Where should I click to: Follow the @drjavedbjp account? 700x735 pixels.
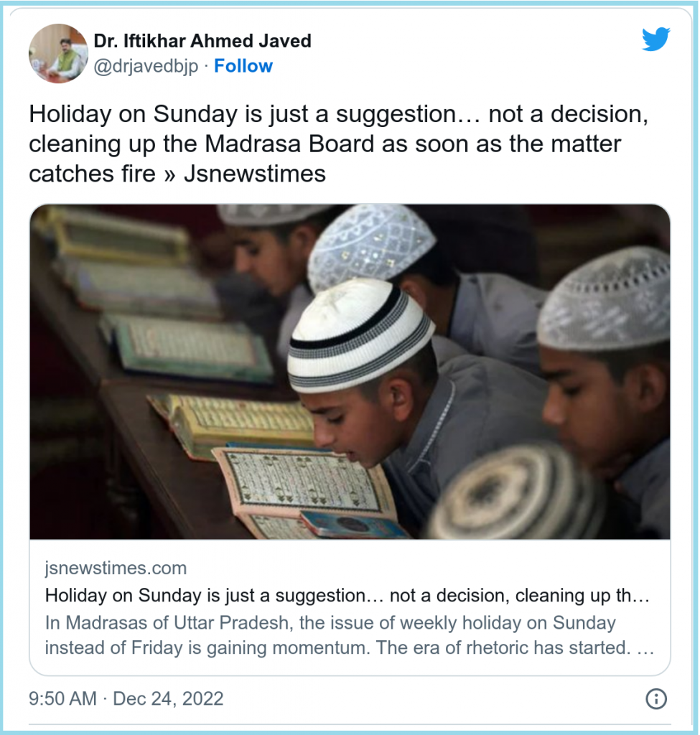[243, 66]
